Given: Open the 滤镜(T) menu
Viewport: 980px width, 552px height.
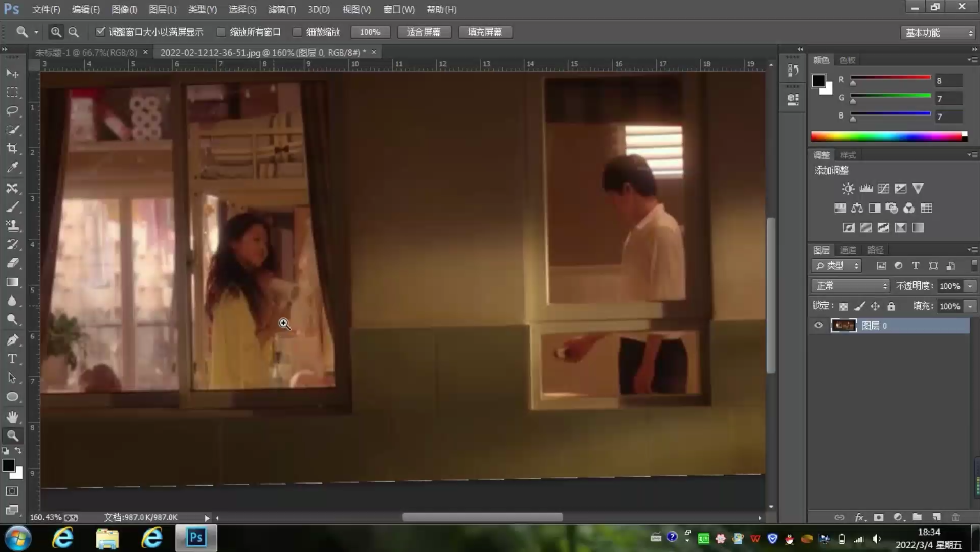Looking at the screenshot, I should pyautogui.click(x=282, y=9).
